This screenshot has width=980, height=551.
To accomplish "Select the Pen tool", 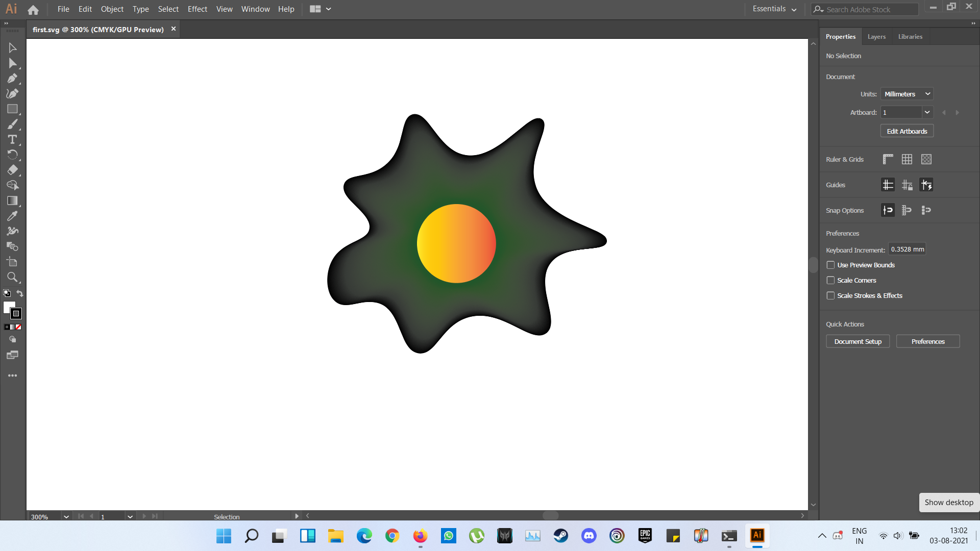I will tap(12, 79).
